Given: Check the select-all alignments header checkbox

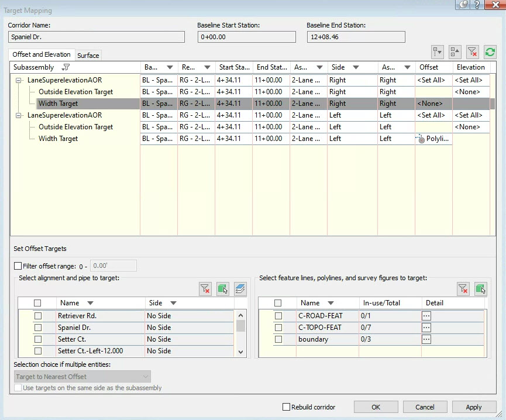Looking at the screenshot, I should tap(37, 303).
